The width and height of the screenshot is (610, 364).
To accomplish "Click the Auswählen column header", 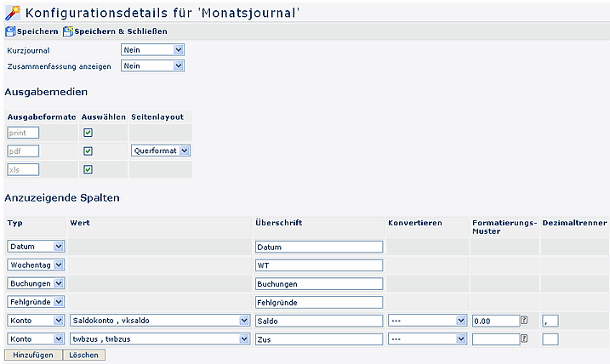I will (x=104, y=117).
